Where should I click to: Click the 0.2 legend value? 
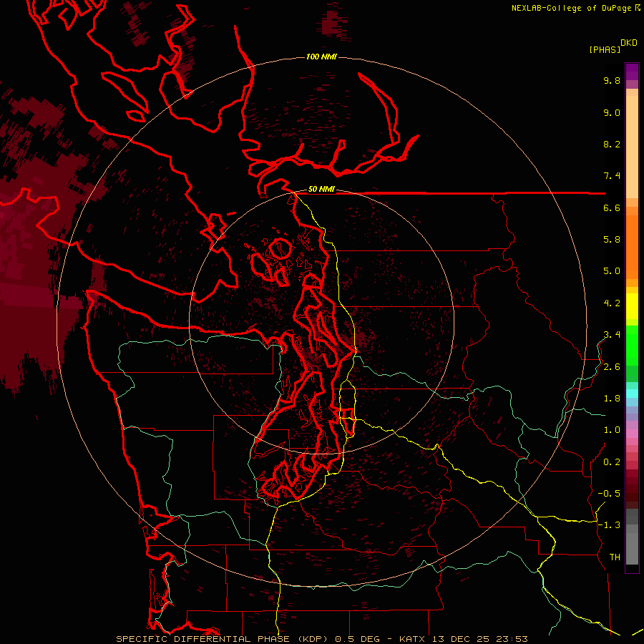612,462
